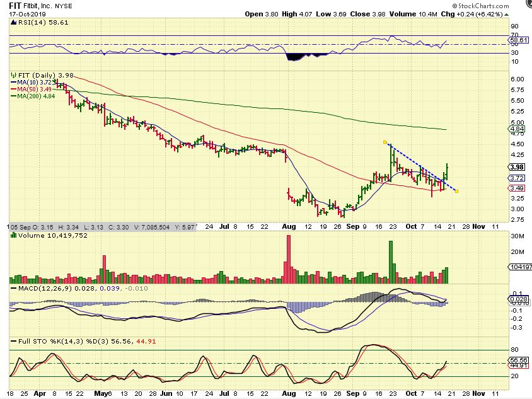Click the 20M volume axis label
This screenshot has width=532, height=399.
(518, 252)
